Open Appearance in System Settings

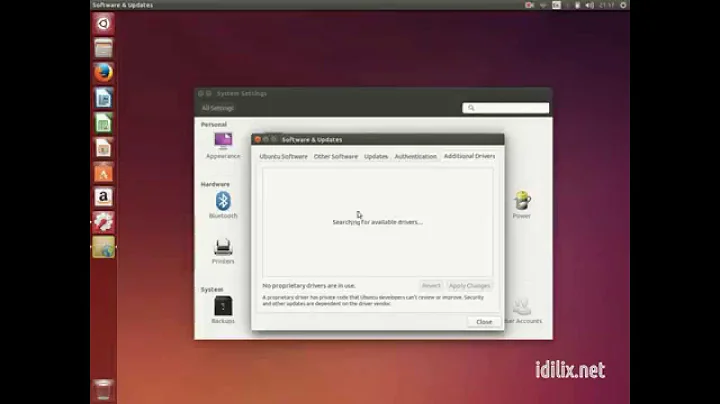click(223, 146)
